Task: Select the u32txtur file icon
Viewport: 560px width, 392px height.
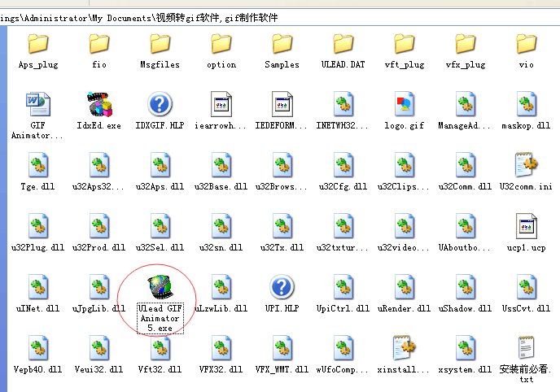Action: coord(343,226)
